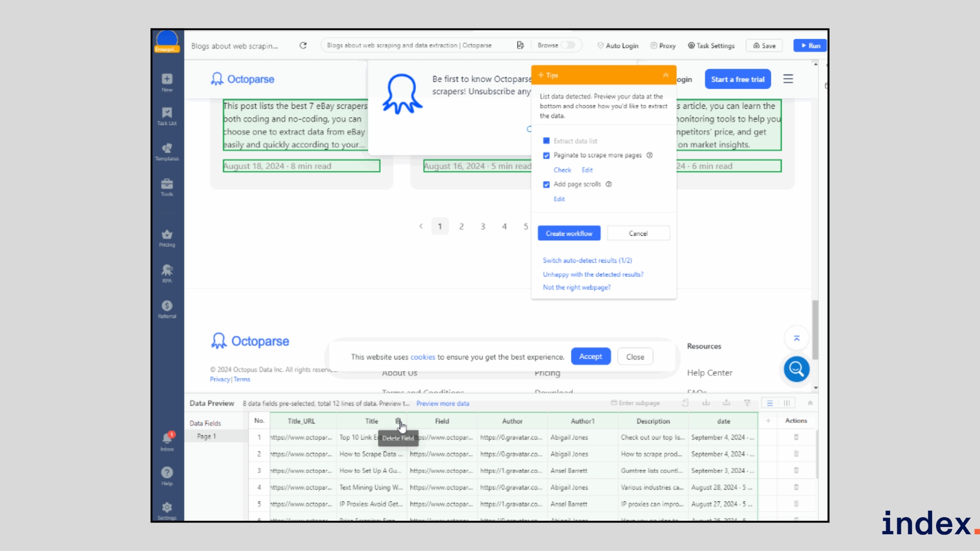Click Delete Field icon on Title column

point(398,421)
